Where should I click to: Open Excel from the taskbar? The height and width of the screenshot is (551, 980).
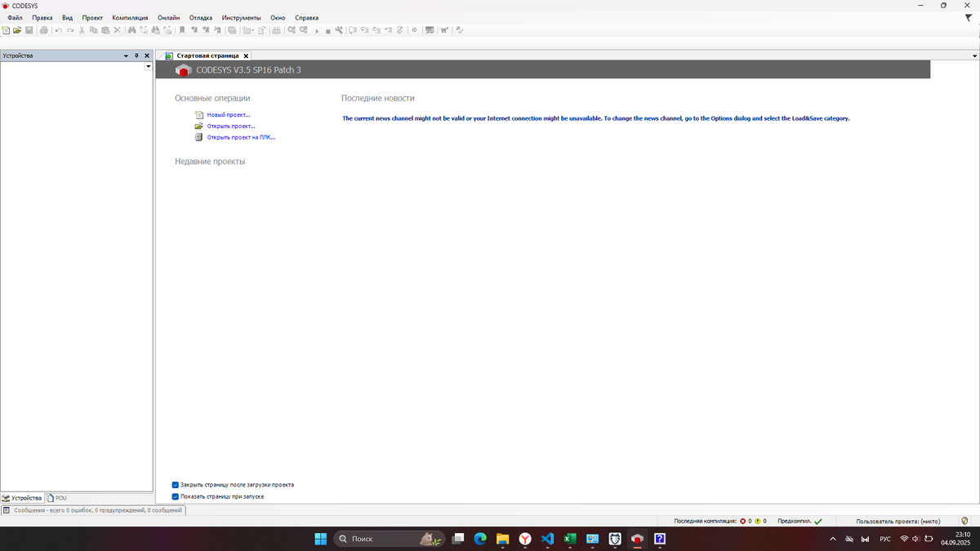pos(570,539)
